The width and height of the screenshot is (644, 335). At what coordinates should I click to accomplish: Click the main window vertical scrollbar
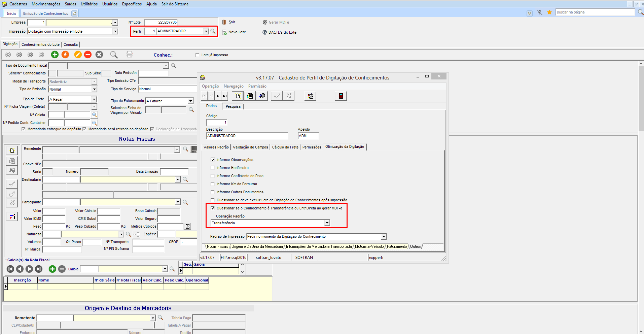pyautogui.click(x=641, y=197)
